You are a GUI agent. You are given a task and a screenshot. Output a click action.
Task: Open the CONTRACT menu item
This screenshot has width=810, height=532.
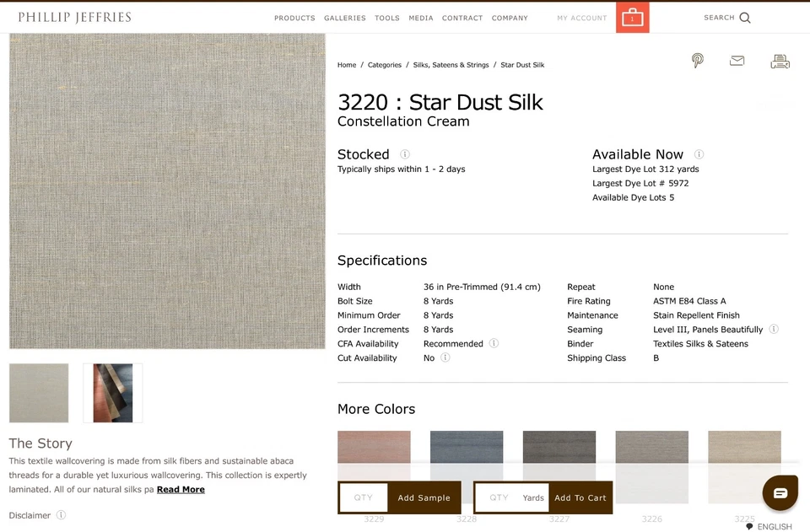[x=462, y=17]
